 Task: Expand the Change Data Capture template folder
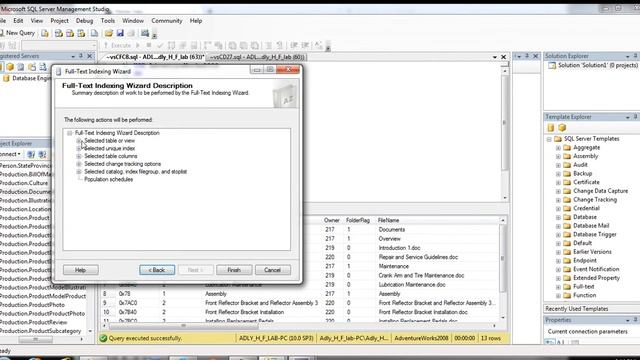point(558,191)
